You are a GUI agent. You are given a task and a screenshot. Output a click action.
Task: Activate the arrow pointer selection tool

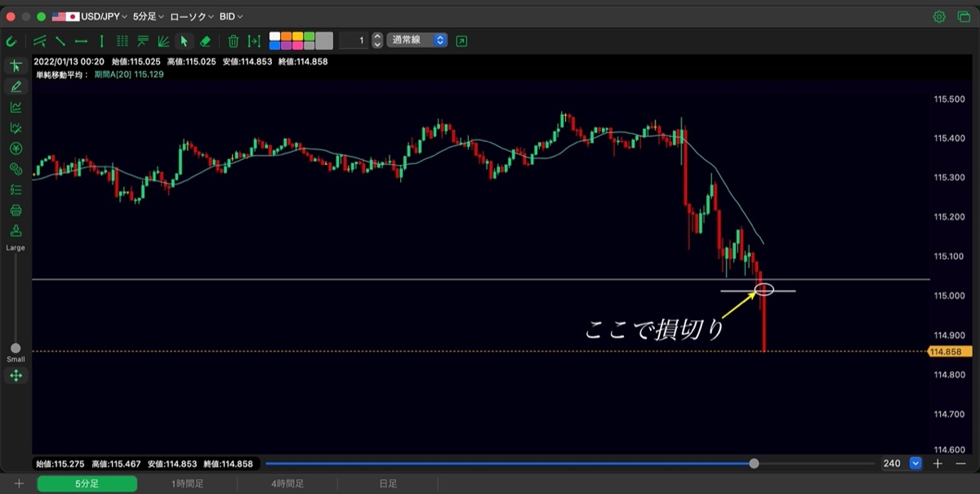coord(185,41)
